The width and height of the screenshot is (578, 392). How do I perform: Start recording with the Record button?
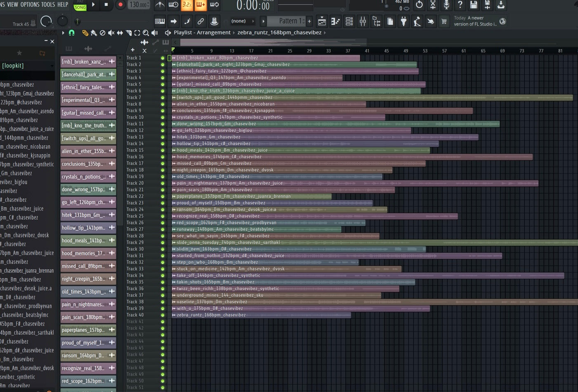pos(120,5)
